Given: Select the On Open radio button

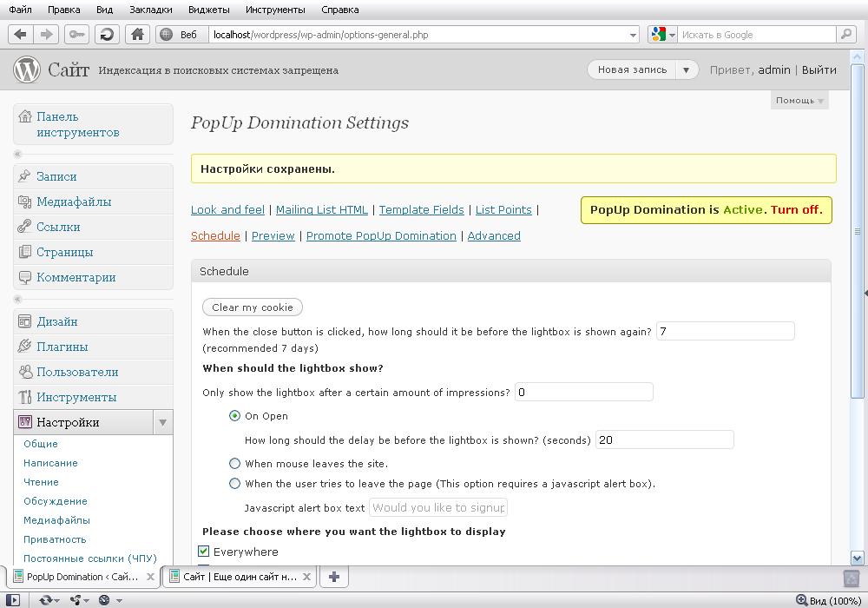Looking at the screenshot, I should coord(234,416).
